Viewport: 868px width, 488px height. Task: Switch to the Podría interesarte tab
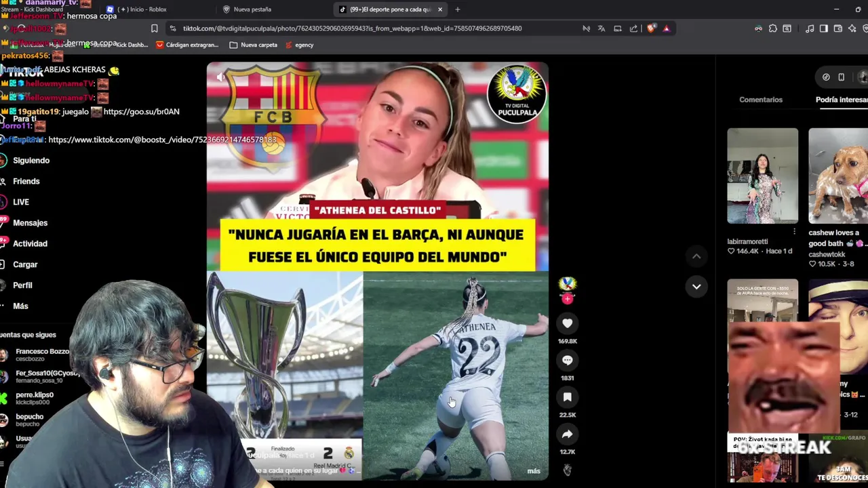pos(842,100)
